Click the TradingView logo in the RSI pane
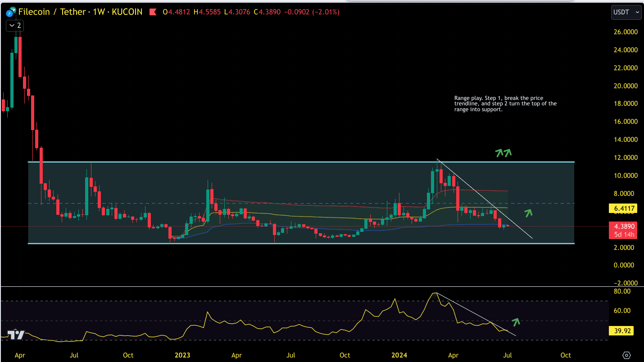 [x=17, y=335]
